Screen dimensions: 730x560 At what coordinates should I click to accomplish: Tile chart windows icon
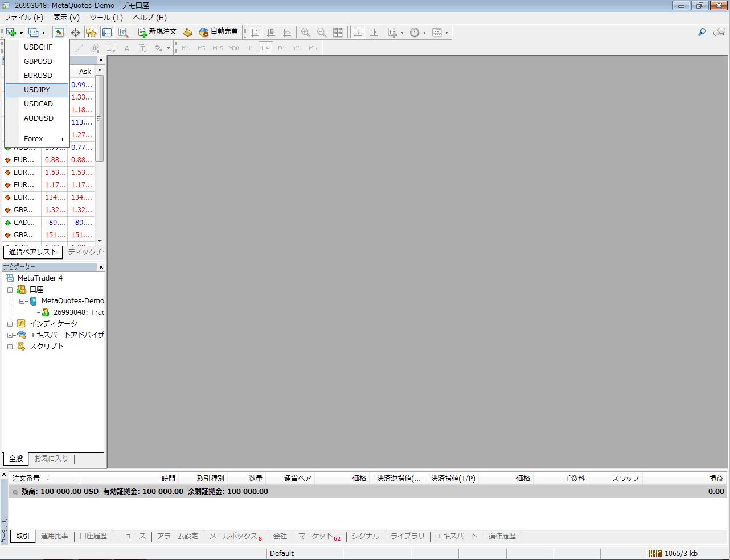(338, 32)
